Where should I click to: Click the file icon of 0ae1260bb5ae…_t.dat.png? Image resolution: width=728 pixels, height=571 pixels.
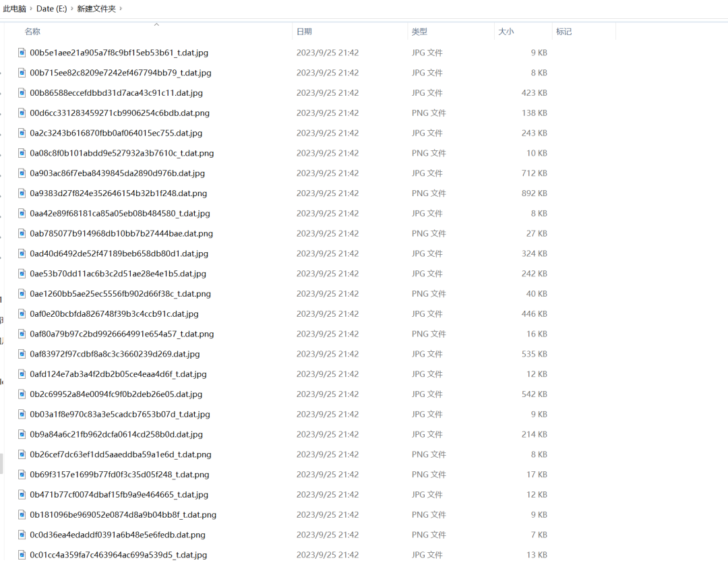pos(22,293)
